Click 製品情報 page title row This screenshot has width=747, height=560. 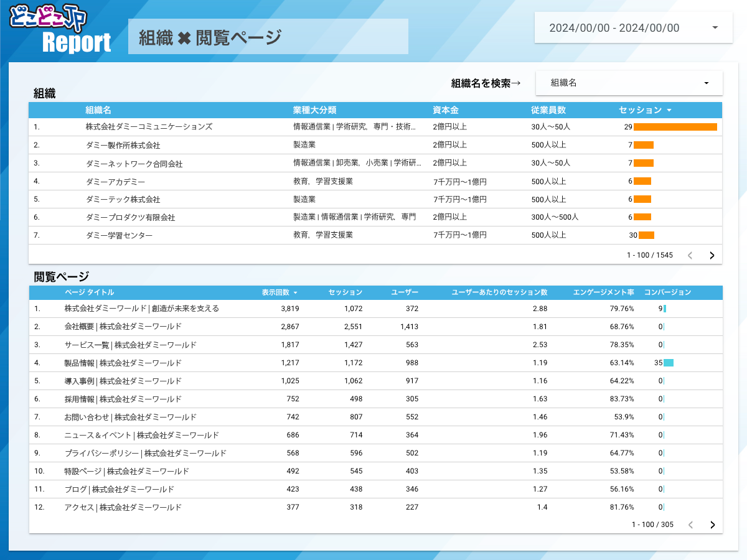click(x=123, y=363)
